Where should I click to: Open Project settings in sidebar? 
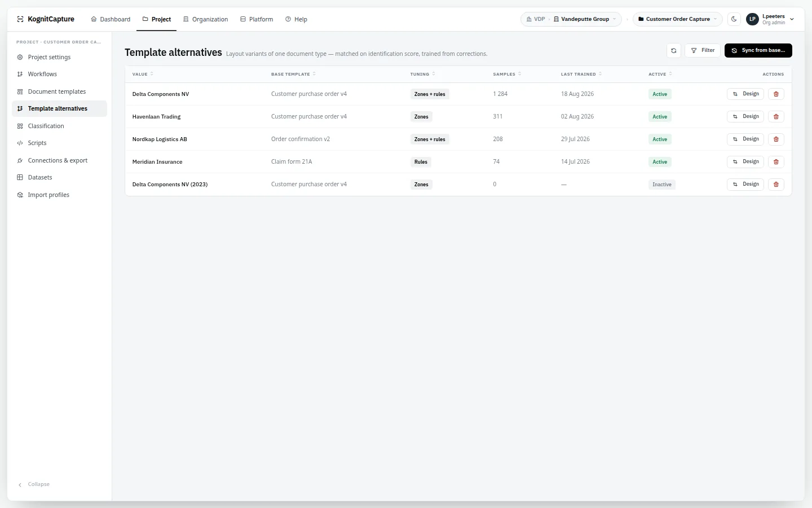59,57
